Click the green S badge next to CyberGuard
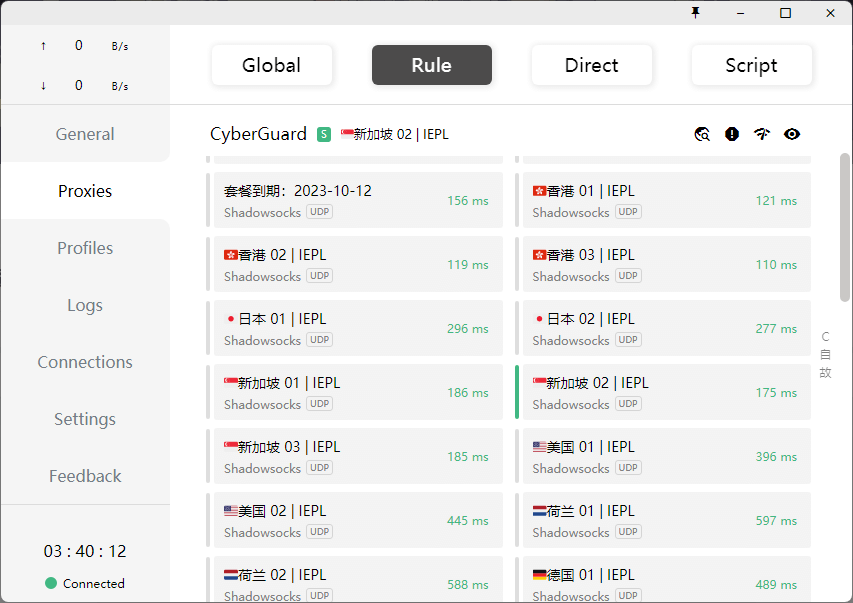Viewport: 853px width, 603px height. (324, 134)
